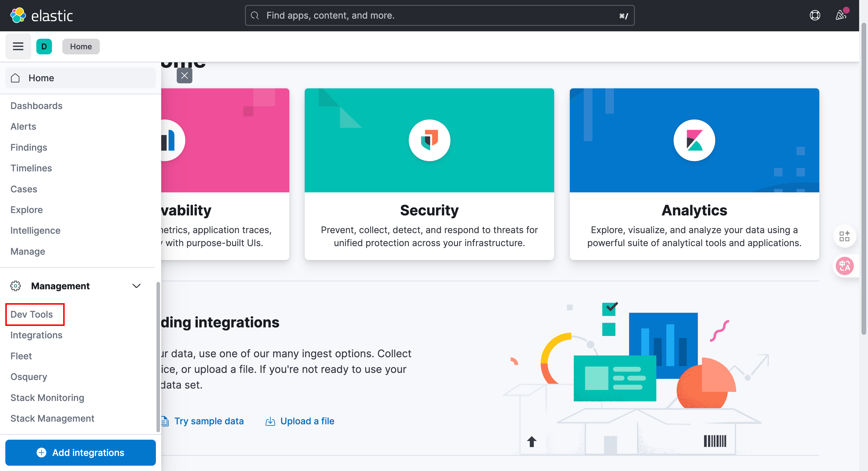Viewport: 868px width, 471px height.
Task: Open Intelligence from the sidebar
Action: [35, 230]
